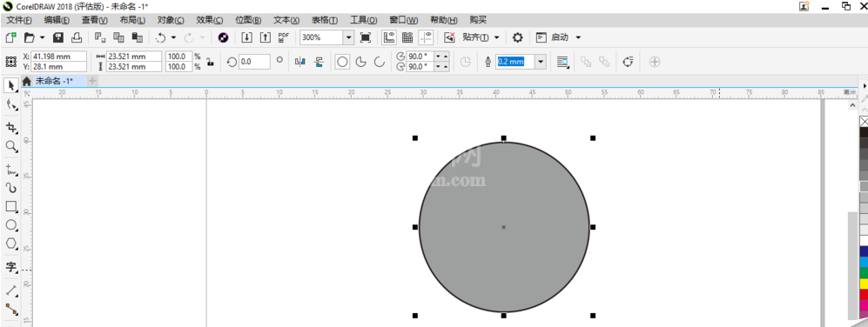The image size is (868, 327).
Task: Open the 查看(V) menu
Action: point(95,21)
